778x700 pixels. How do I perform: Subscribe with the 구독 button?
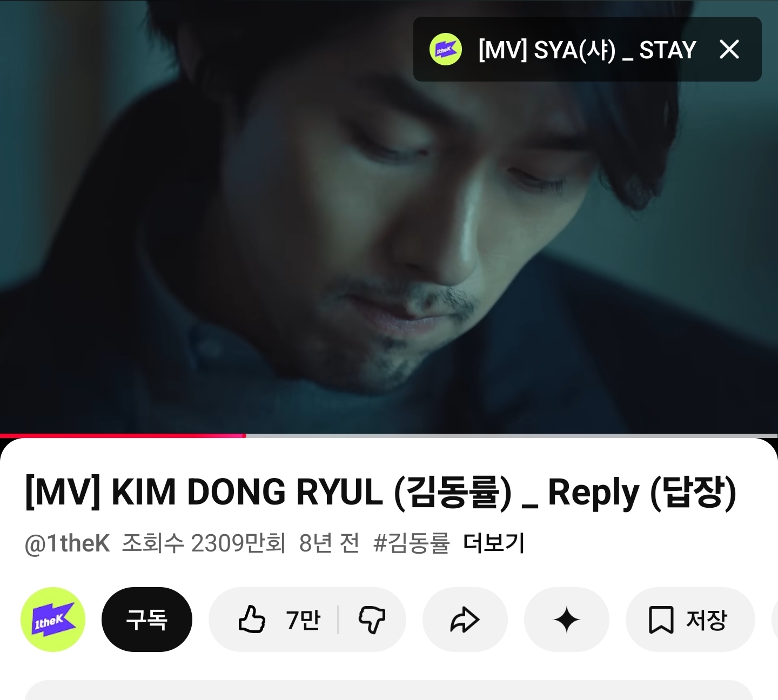click(x=147, y=620)
